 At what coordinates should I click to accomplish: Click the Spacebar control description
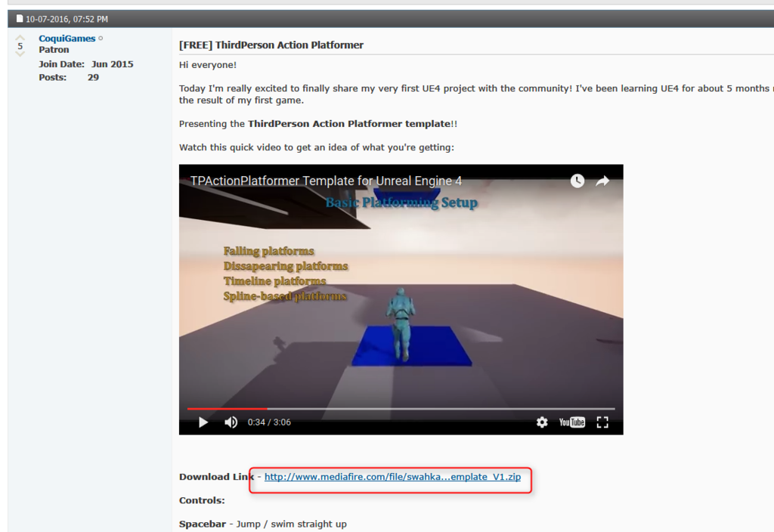(262, 524)
